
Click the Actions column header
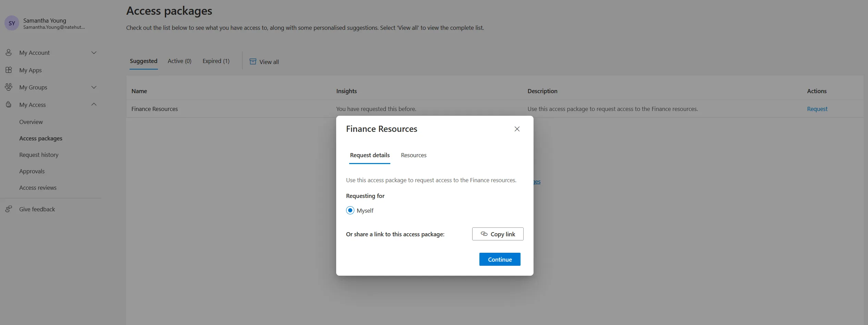817,91
